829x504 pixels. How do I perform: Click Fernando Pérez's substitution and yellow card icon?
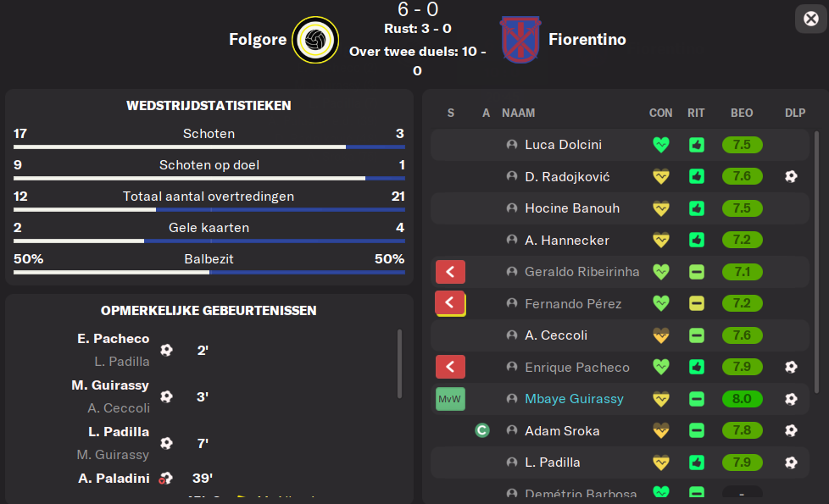450,303
